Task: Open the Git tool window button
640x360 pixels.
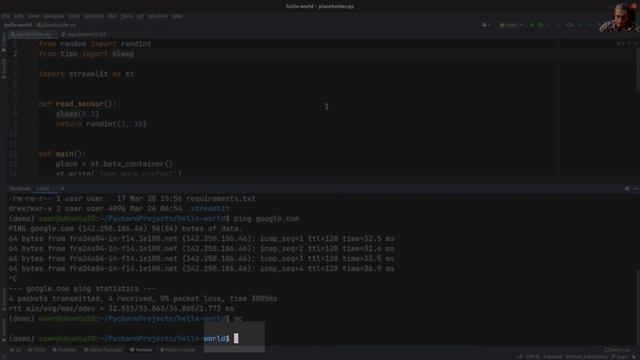Action: point(16,350)
